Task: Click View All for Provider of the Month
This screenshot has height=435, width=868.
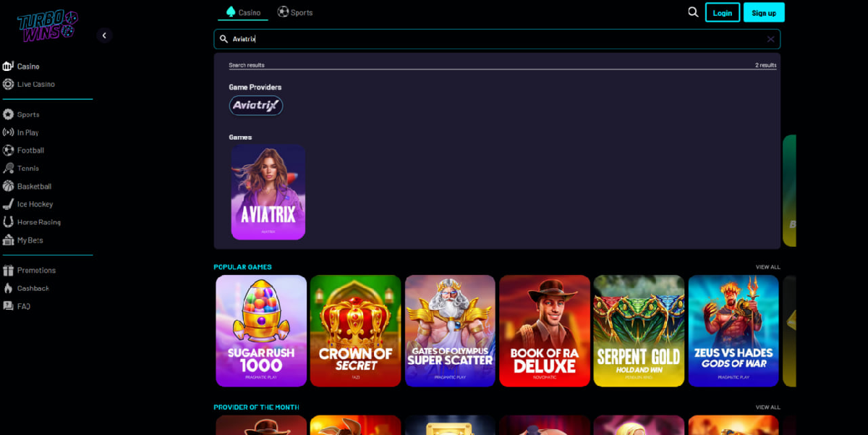Action: click(x=768, y=407)
